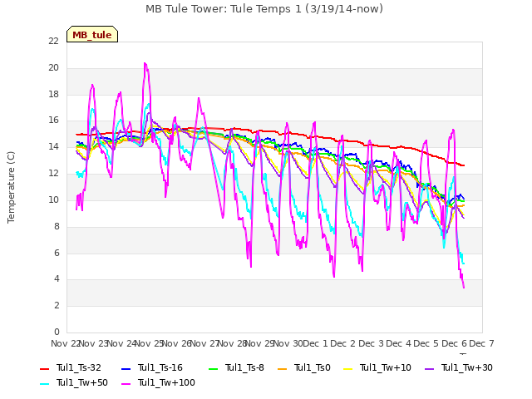Click the Nov 27 x-axis tick label
532x399 pixels.
click(x=204, y=343)
